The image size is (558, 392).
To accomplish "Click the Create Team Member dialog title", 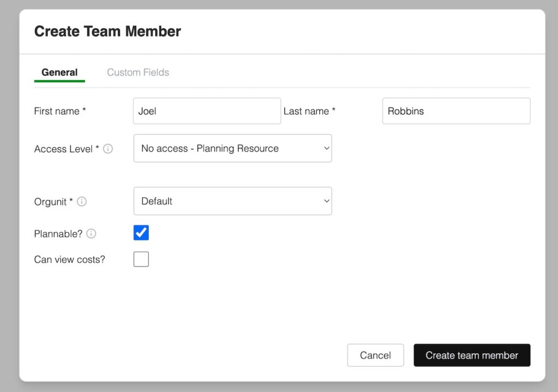I will click(107, 31).
